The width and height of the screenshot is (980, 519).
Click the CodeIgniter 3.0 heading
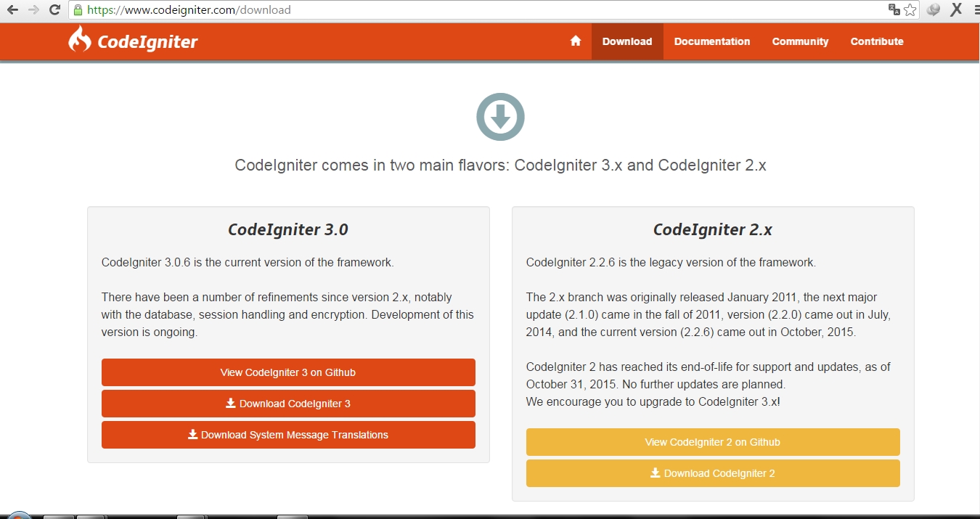pos(288,229)
